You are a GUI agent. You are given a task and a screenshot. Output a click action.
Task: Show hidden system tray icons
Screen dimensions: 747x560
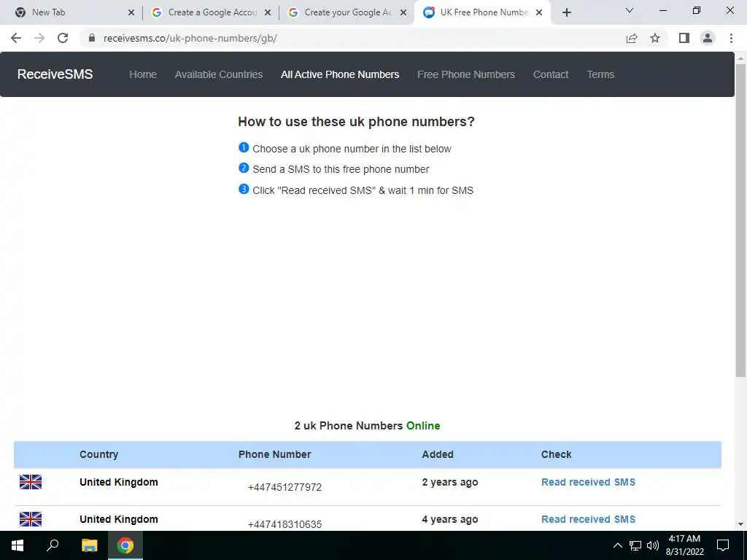pyautogui.click(x=617, y=545)
